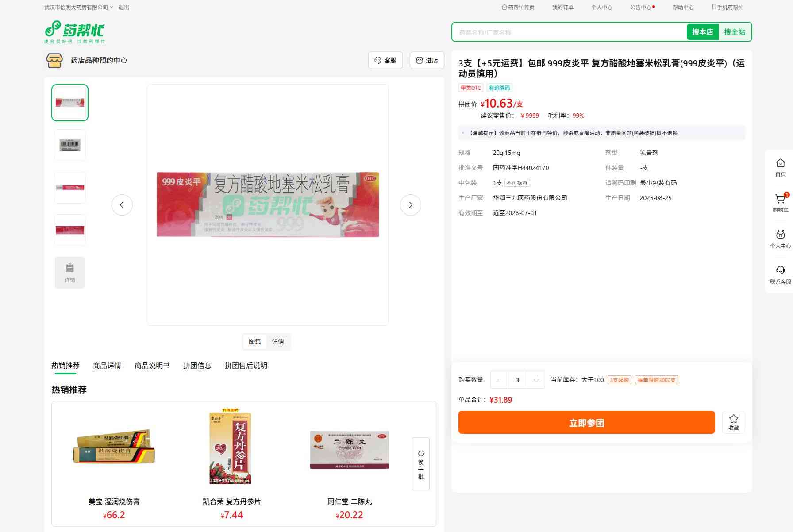Select the barcode product thumbnail
This screenshot has height=532, width=793.
click(70, 145)
